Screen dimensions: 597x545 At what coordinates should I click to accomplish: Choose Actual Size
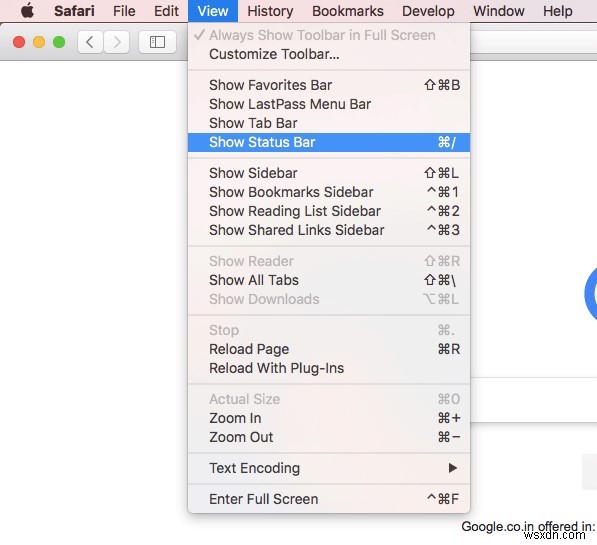pyautogui.click(x=329, y=399)
